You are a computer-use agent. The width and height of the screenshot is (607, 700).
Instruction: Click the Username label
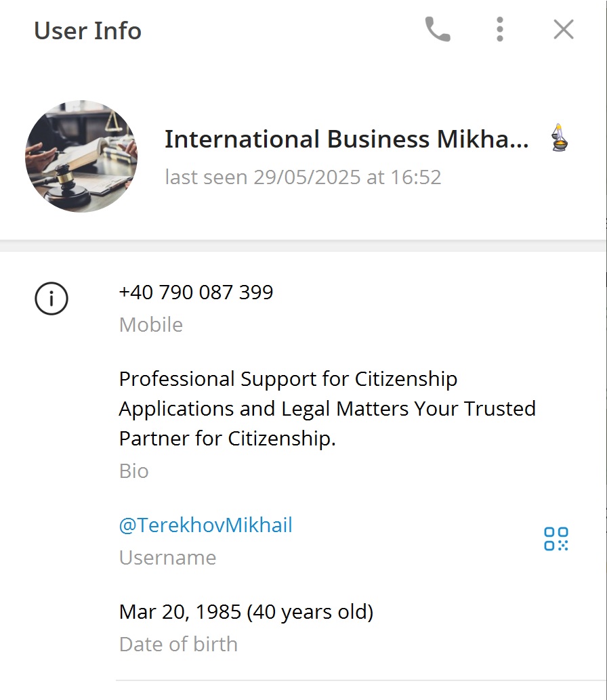pyautogui.click(x=167, y=558)
